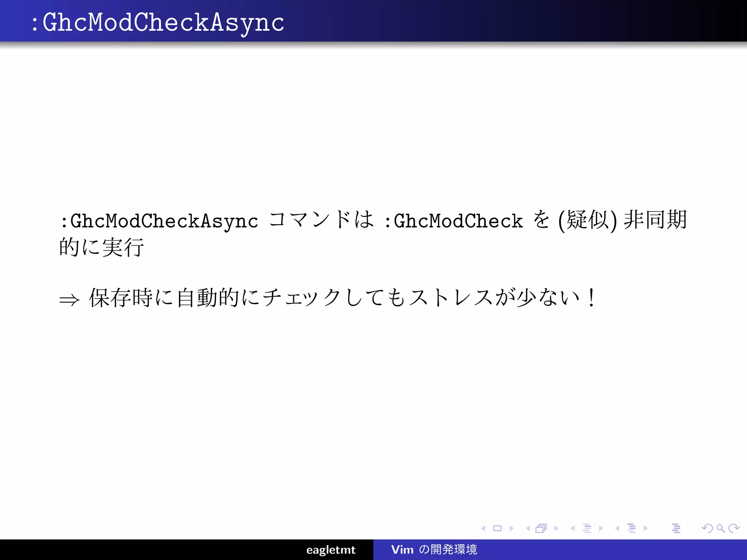
Task: Click the ⇒ arrow symbol
Action: 69,300
